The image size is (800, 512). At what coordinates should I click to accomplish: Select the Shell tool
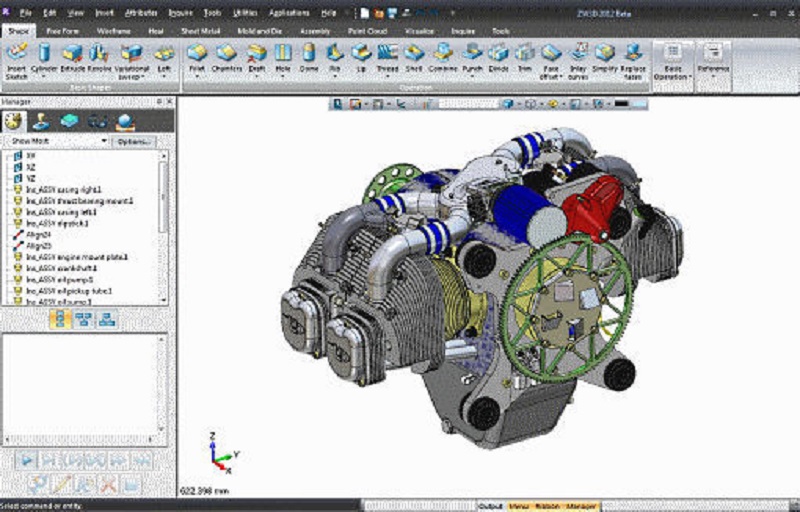[414, 57]
